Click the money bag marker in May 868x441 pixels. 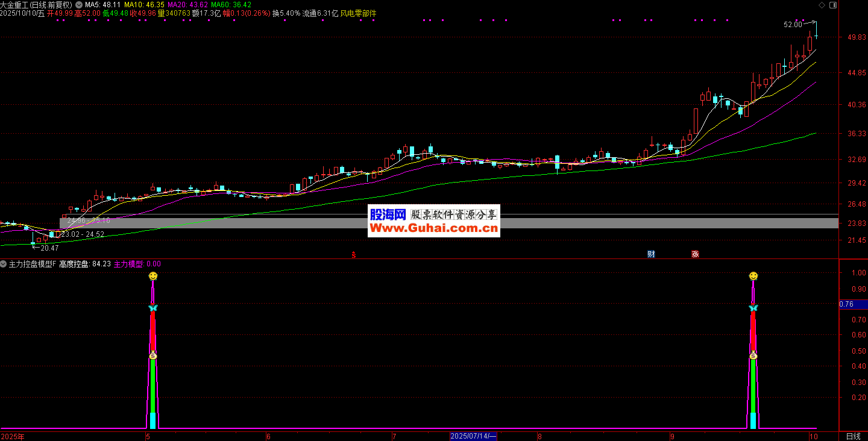[153, 355]
